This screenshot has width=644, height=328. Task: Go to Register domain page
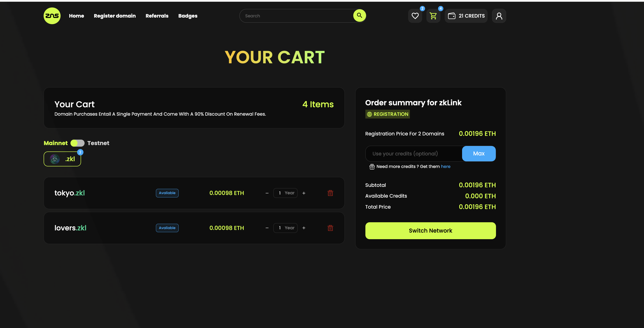115,16
